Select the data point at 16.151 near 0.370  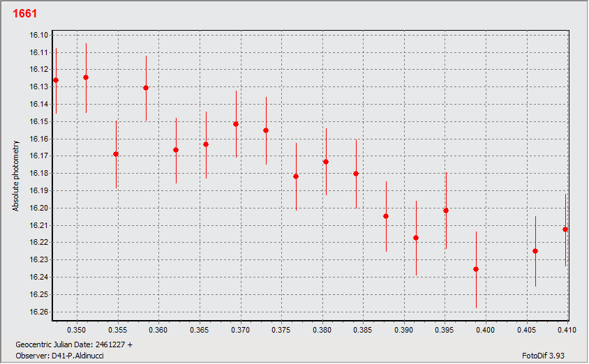point(236,124)
